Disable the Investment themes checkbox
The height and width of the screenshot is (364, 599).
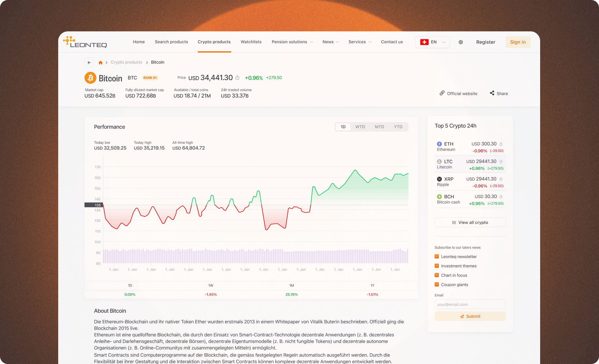436,266
